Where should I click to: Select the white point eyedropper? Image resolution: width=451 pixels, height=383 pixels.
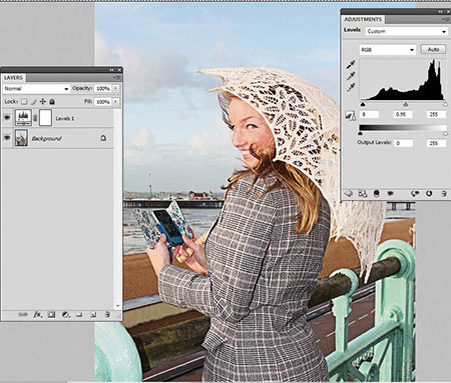(351, 88)
